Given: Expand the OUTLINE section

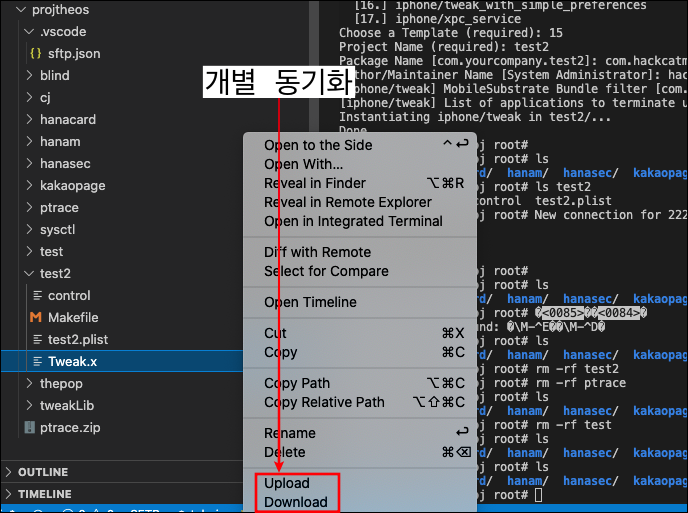Looking at the screenshot, I should point(8,472).
